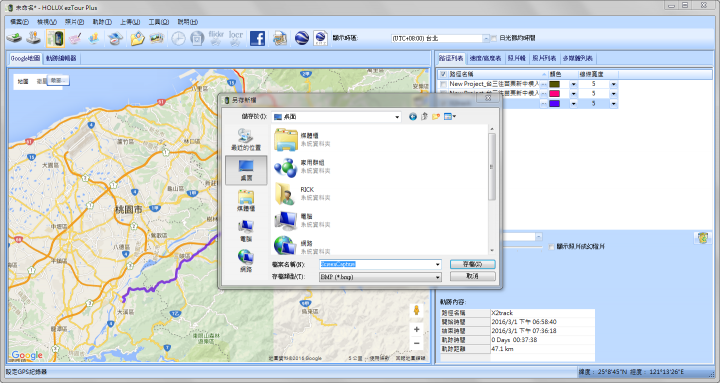Click the document export toolbar icon
Image resolution: width=720 pixels, height=383 pixels.
pyautogui.click(x=280, y=39)
